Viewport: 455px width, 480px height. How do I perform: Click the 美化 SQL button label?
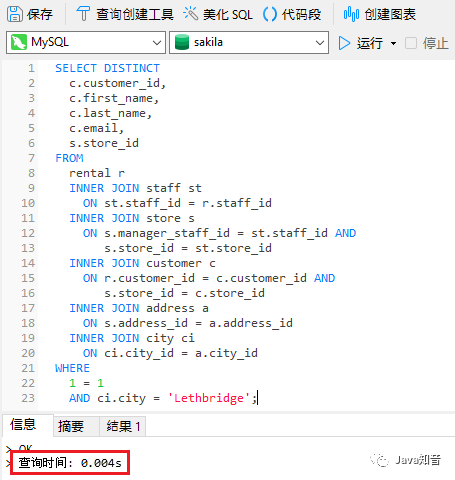[228, 14]
